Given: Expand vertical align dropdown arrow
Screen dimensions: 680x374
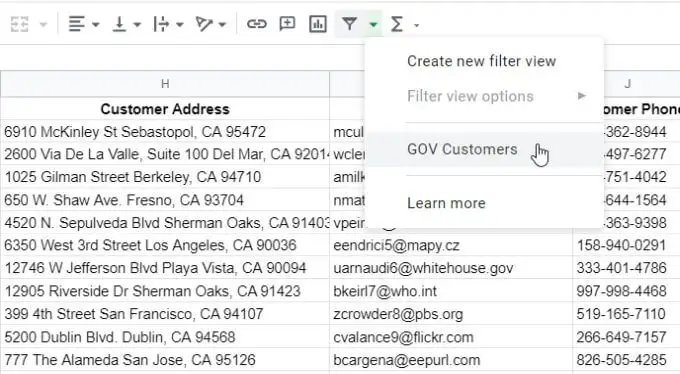Looking at the screenshot, I should click(x=137, y=24).
